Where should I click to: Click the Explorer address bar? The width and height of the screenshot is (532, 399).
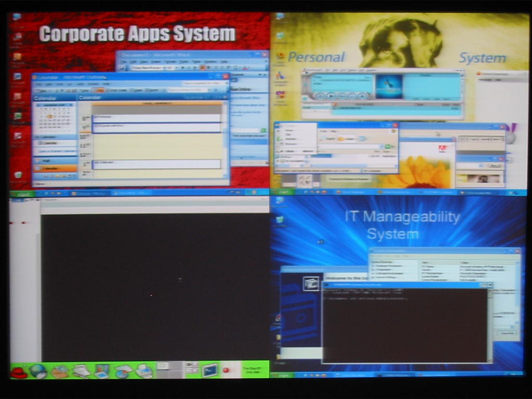coord(350,147)
